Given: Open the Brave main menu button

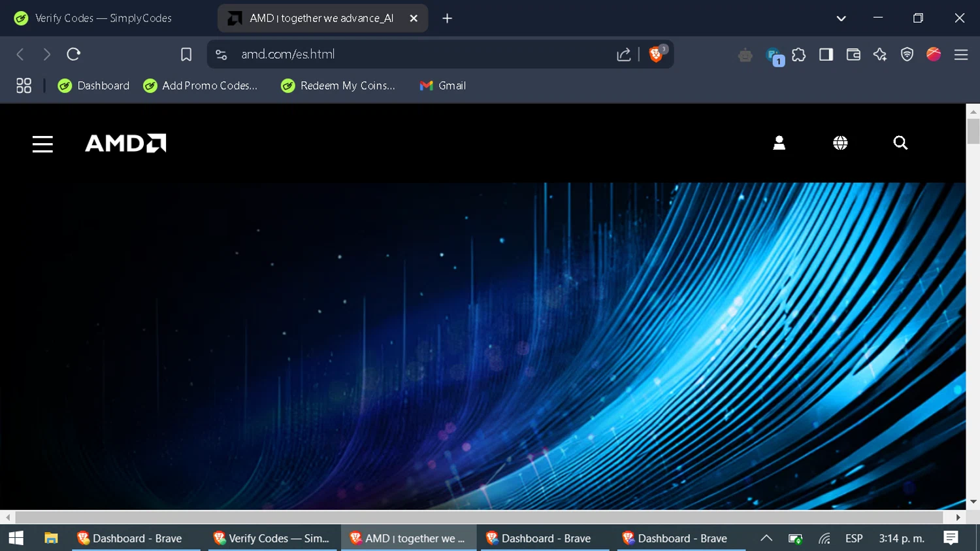Looking at the screenshot, I should click(961, 55).
